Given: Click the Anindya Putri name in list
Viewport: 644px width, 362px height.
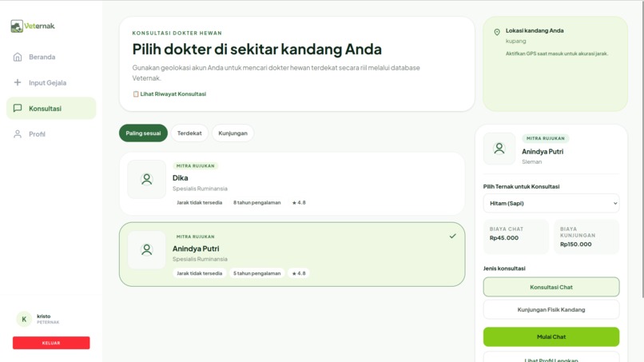Looking at the screenshot, I should click(196, 249).
